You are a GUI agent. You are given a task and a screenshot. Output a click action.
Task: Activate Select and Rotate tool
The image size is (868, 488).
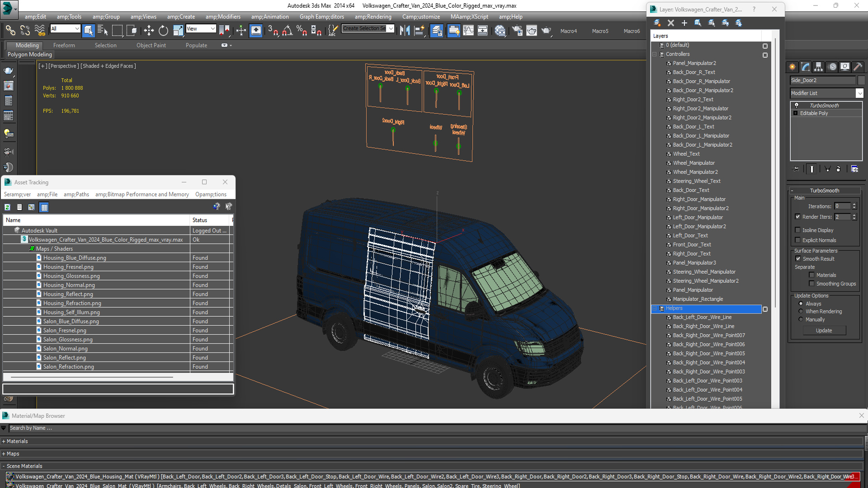(163, 30)
